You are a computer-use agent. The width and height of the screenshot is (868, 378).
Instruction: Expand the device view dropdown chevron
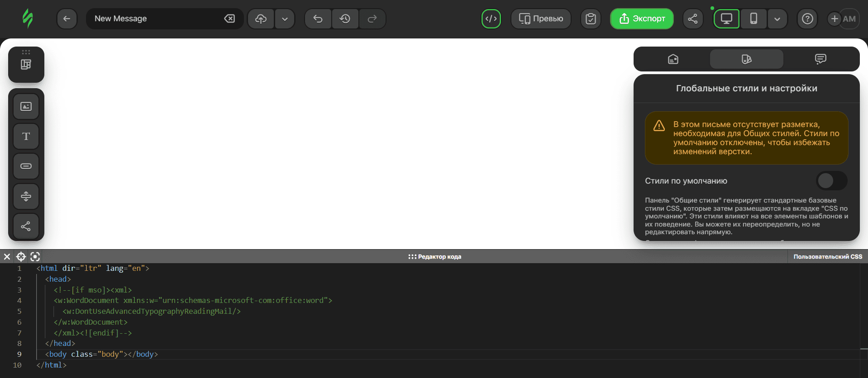click(x=777, y=19)
